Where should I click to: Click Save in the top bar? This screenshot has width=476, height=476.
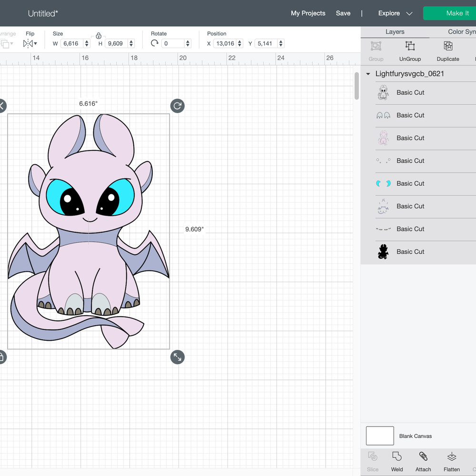pos(343,13)
